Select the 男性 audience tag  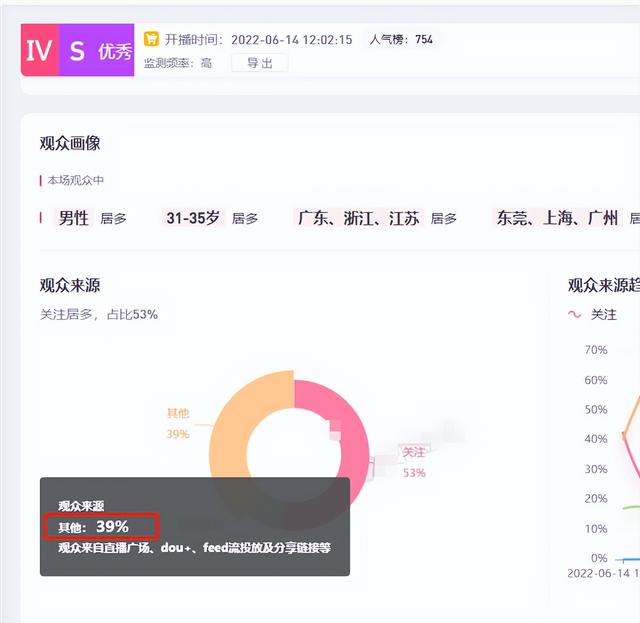tap(74, 218)
